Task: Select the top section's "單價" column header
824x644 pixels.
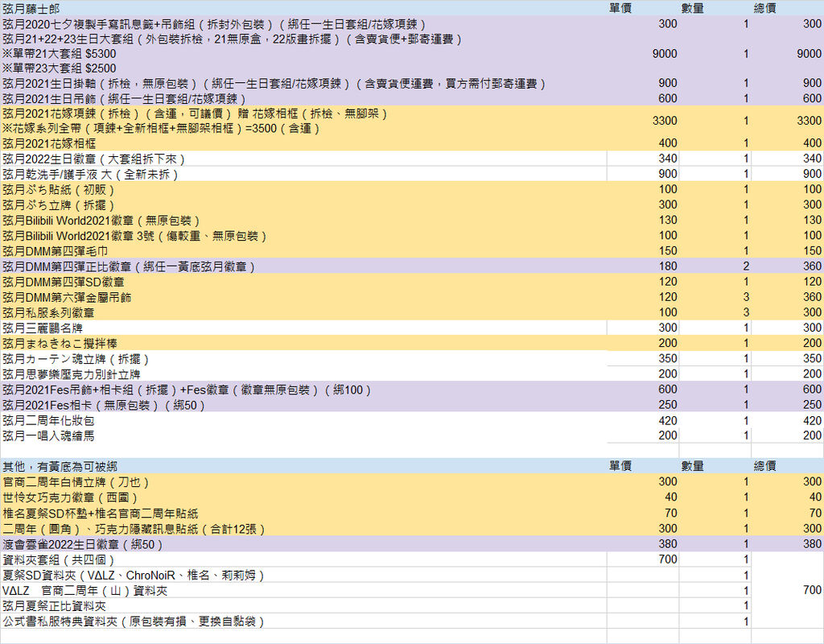Action: click(x=620, y=8)
